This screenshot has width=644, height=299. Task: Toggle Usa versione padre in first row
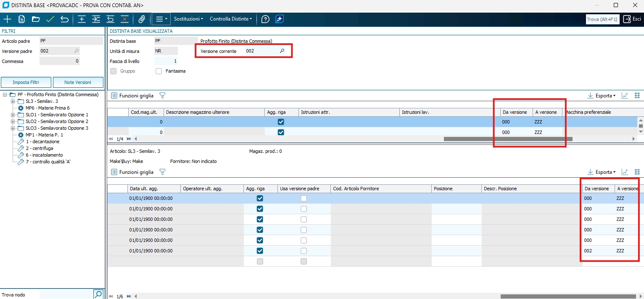(x=304, y=199)
